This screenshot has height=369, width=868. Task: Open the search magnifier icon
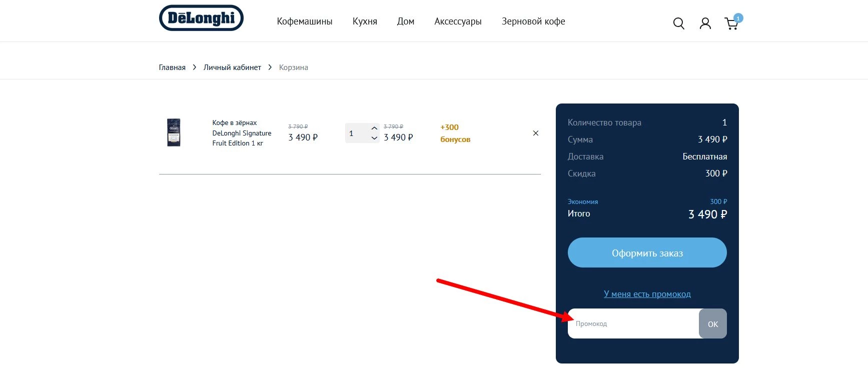(x=678, y=23)
